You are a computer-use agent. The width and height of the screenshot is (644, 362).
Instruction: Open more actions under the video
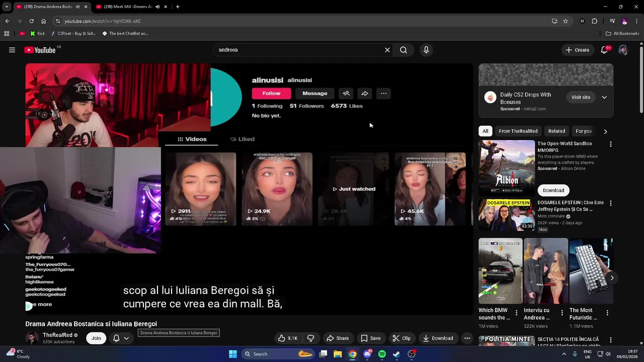(x=467, y=338)
